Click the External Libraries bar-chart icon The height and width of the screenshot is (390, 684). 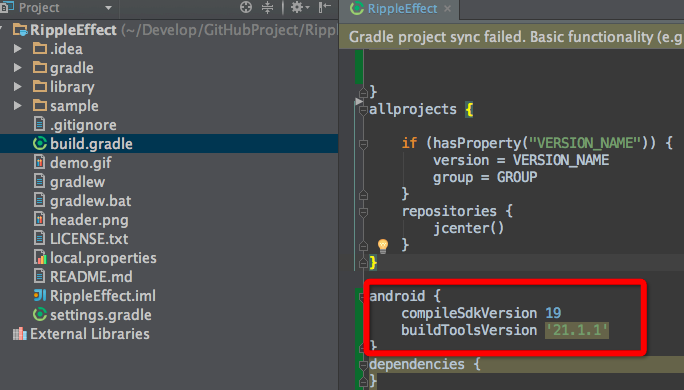click(20, 334)
